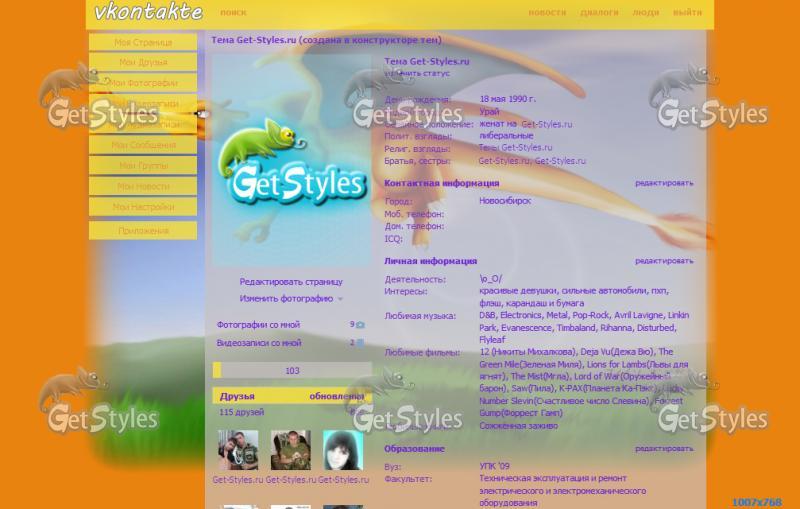The width and height of the screenshot is (800, 509).
Task: Click the video icon beside videos count
Action: click(x=360, y=343)
